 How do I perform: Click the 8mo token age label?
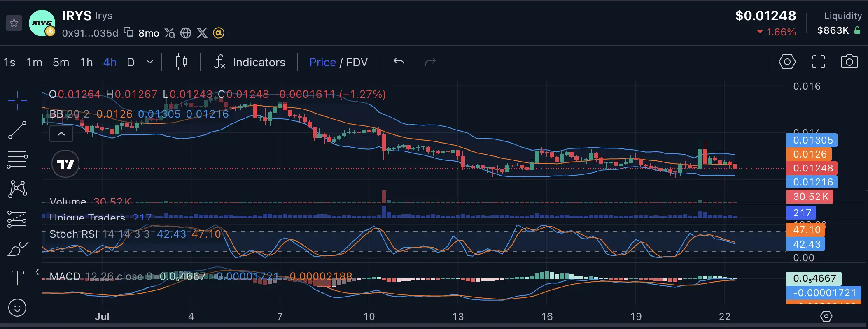[149, 33]
